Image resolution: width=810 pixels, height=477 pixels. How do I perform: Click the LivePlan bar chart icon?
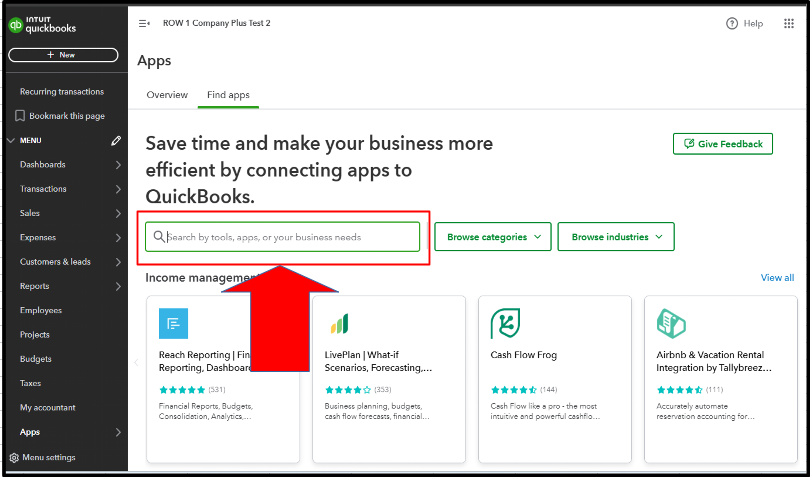pos(339,324)
